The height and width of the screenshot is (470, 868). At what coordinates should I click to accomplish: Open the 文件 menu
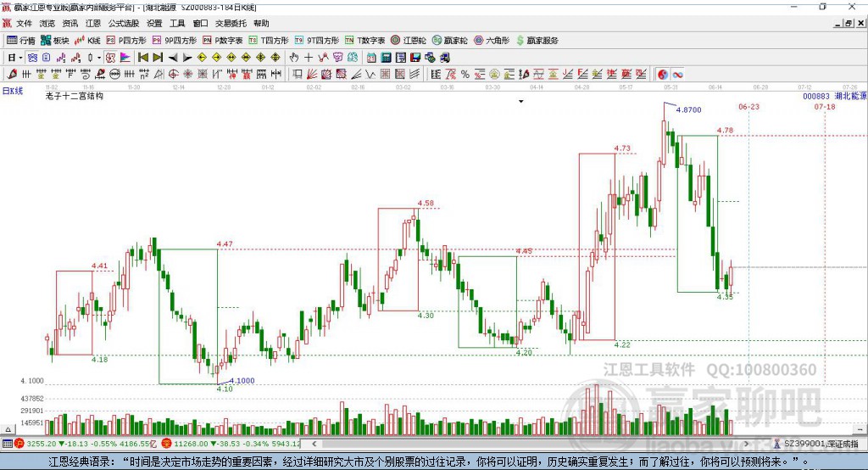point(24,23)
